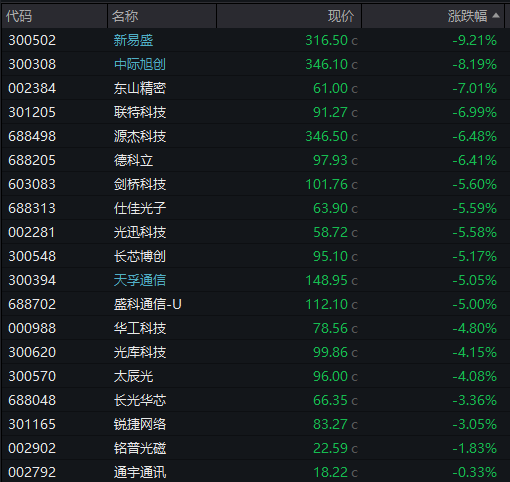
Task: Click the price 18.22 for 通宇通讯
Action: click(x=330, y=472)
